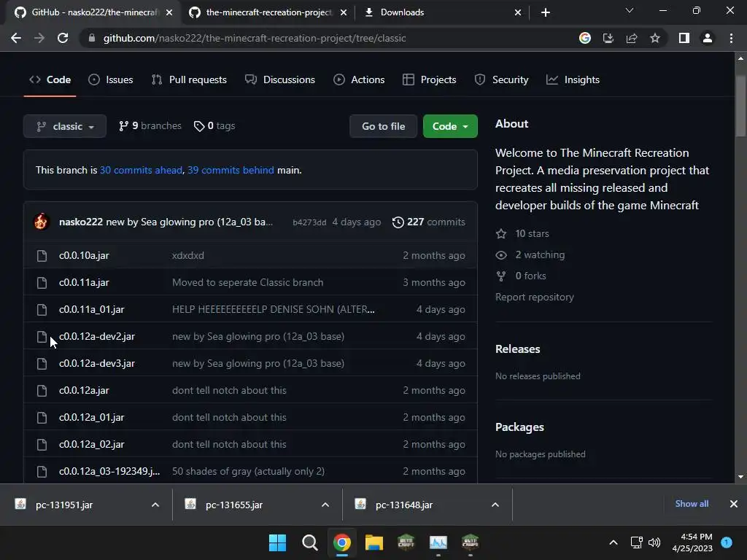Click the share page icon

coord(632,38)
